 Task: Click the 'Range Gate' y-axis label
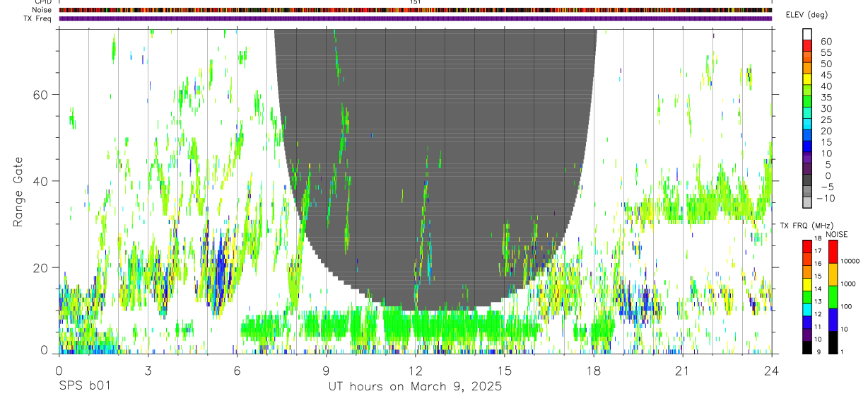[18, 192]
